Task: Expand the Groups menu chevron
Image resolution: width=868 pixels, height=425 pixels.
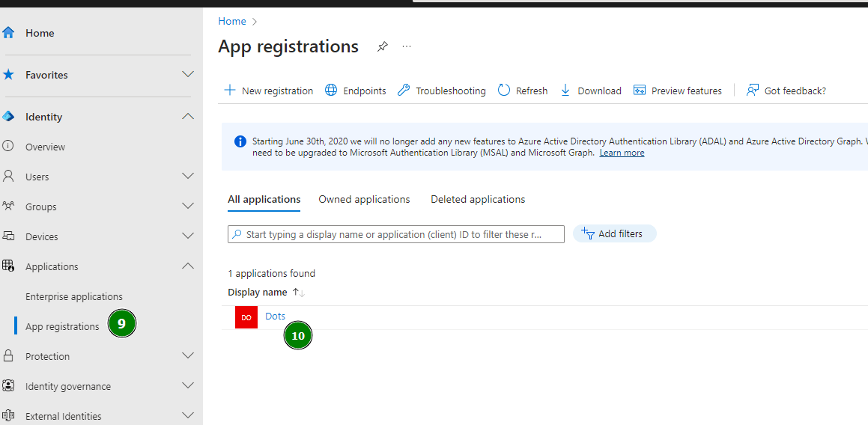Action: (188, 206)
